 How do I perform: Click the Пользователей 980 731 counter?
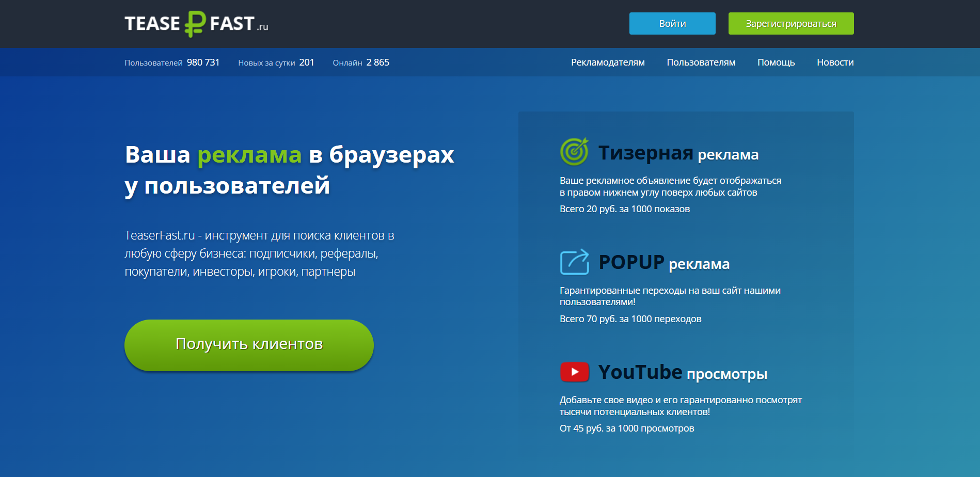coord(172,62)
